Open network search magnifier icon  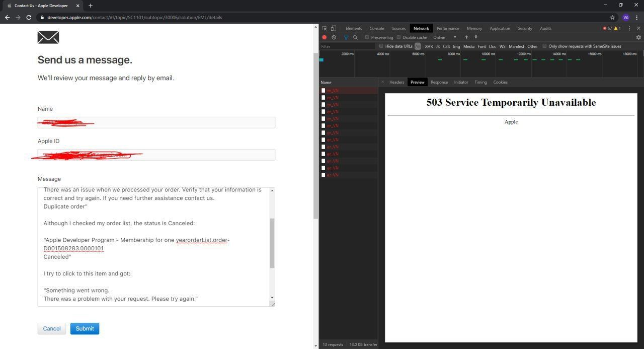tap(355, 37)
